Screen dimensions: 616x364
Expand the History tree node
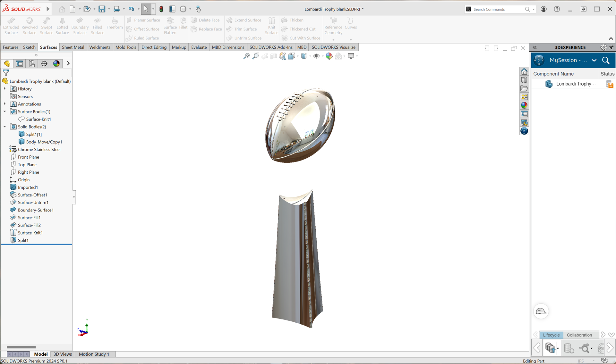pos(4,89)
